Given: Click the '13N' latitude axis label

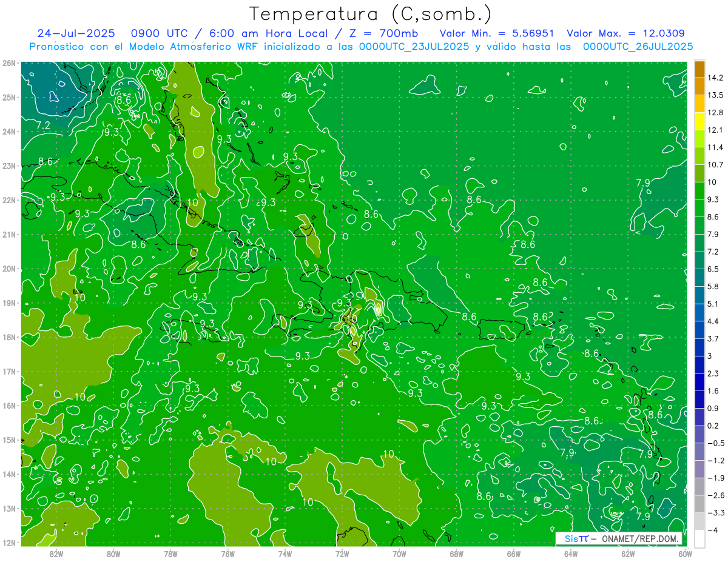Looking at the screenshot, I should 9,508.
